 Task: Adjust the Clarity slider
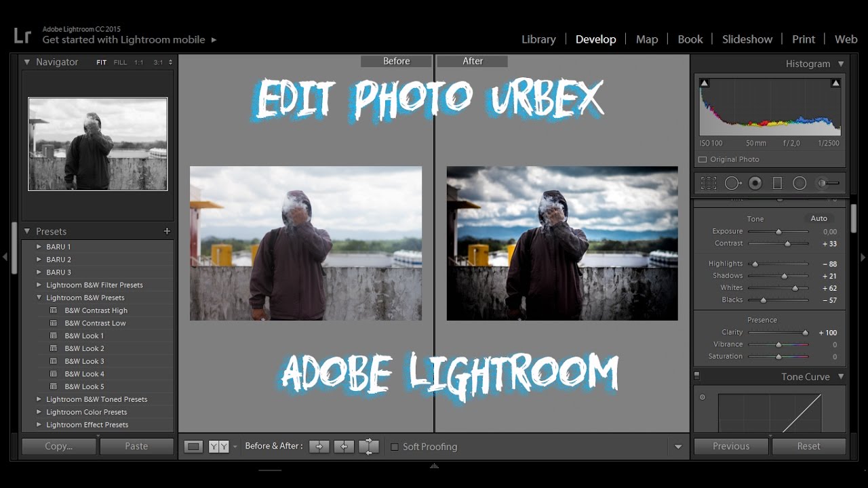778,333
